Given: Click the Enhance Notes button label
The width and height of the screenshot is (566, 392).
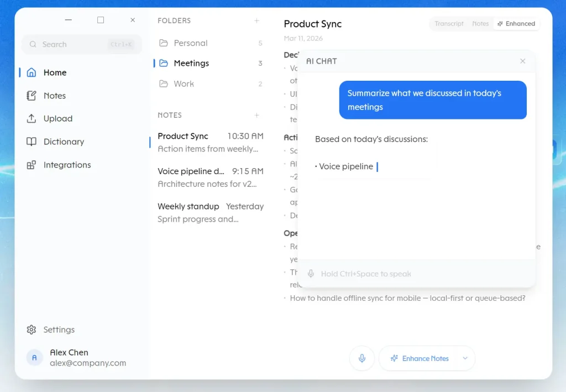Looking at the screenshot, I should click(425, 358).
